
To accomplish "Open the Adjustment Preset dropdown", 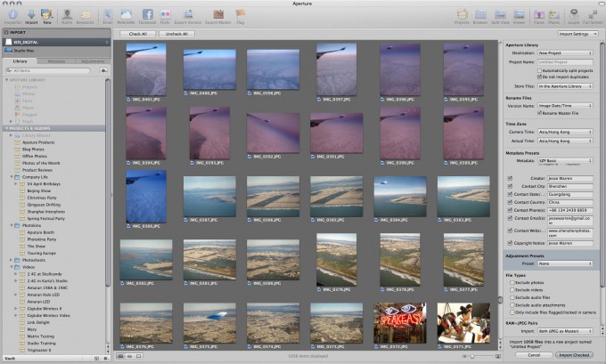I will pos(565,263).
